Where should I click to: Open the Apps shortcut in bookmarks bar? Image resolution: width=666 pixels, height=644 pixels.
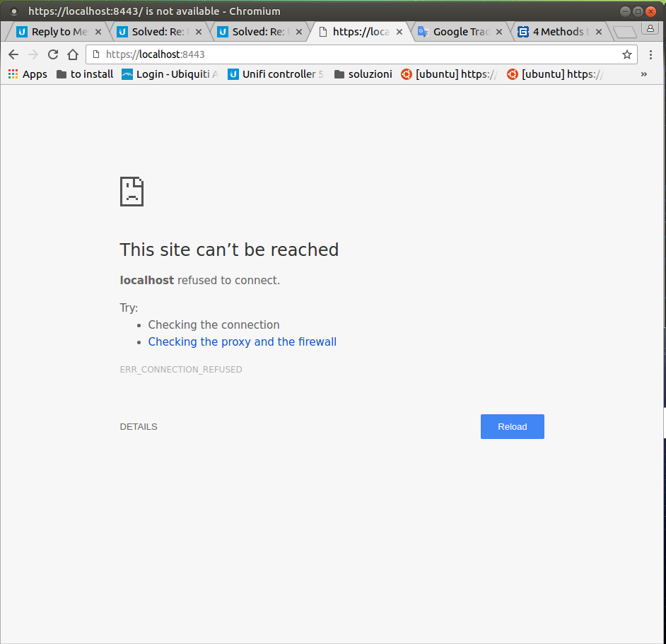(x=28, y=74)
